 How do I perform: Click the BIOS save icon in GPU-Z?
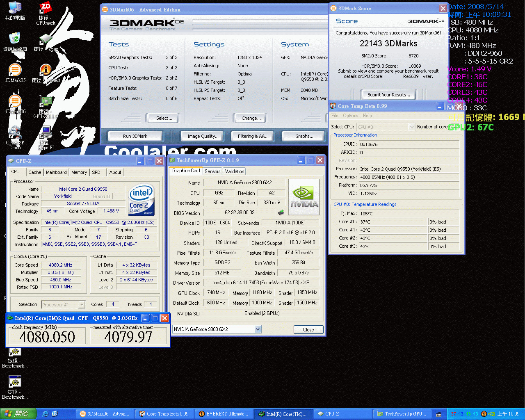(281, 212)
